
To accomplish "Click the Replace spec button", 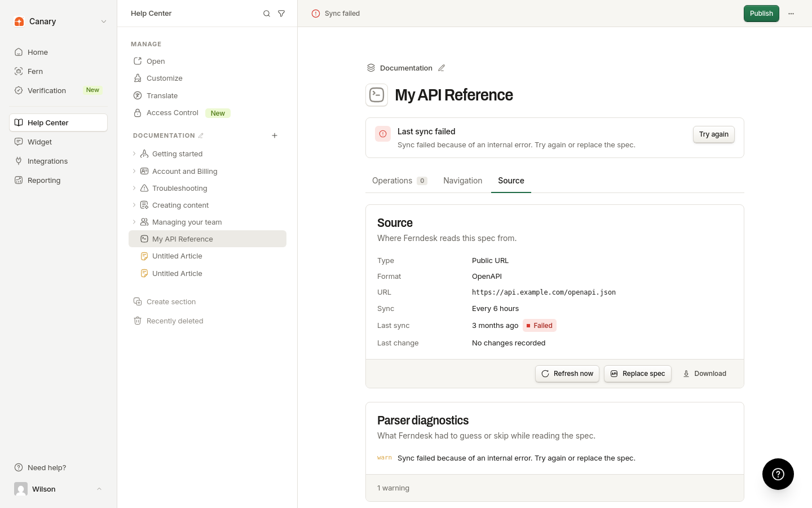I will pyautogui.click(x=638, y=374).
